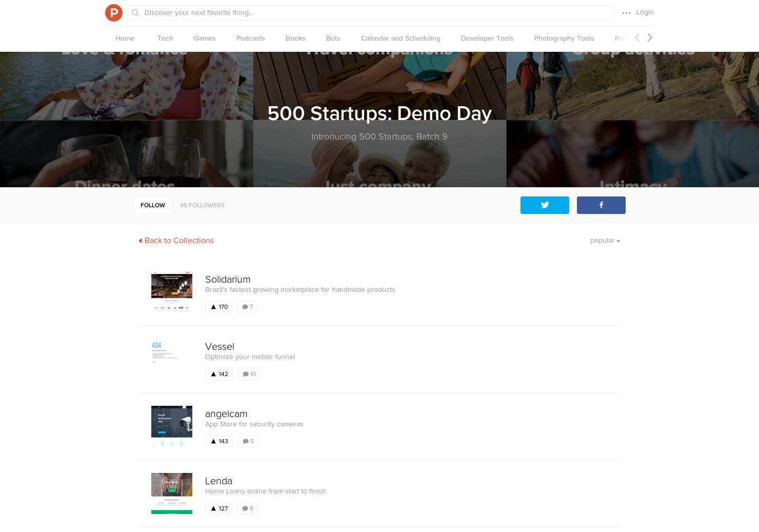Screen dimensions: 759x532
Task: Upvote Solidarium
Action: click(218, 306)
